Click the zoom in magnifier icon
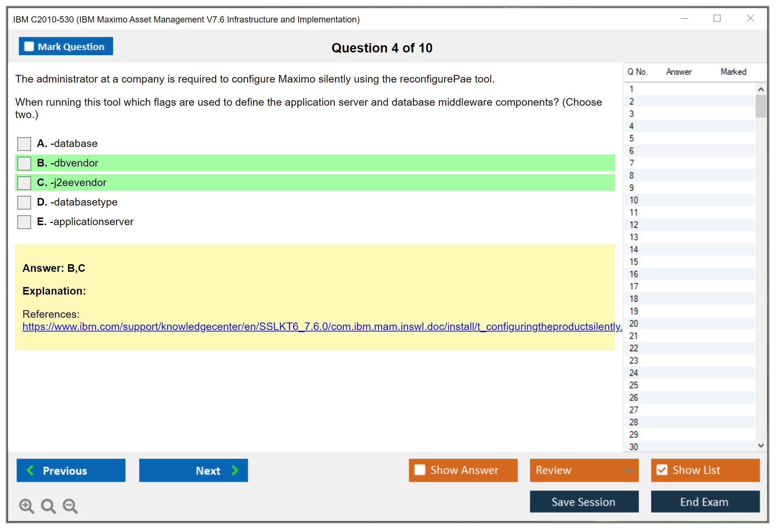Viewport: 778px width, 532px height. click(x=26, y=506)
